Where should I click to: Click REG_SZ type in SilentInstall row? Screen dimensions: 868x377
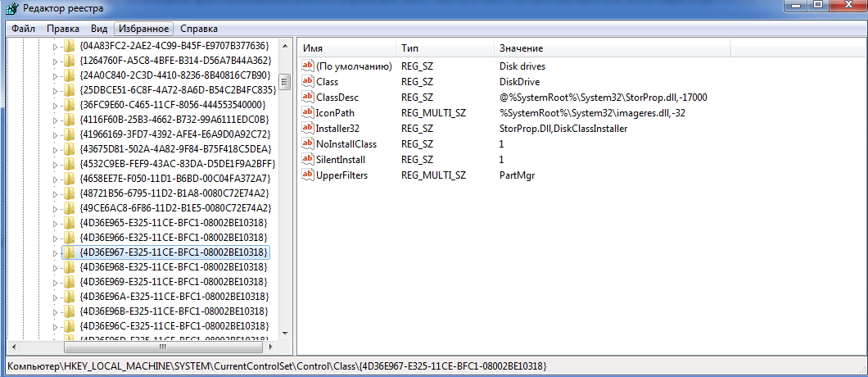point(417,159)
